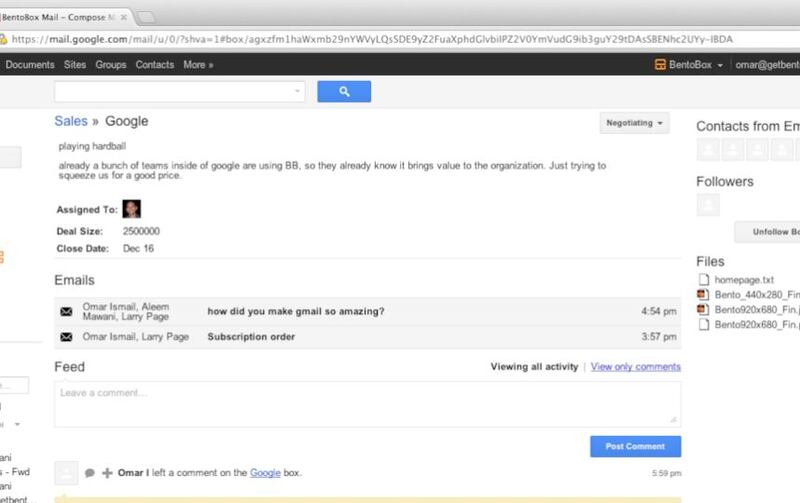Click the omar@getbento account label

point(767,65)
